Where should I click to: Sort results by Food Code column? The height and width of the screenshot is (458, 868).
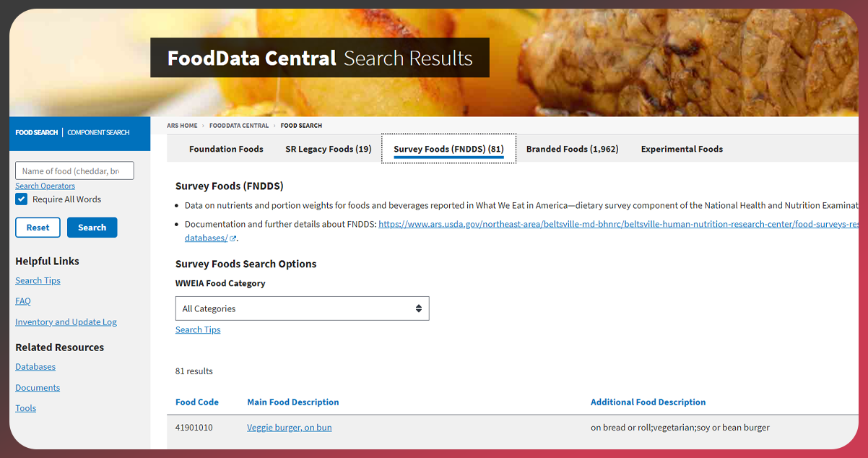[196, 402]
